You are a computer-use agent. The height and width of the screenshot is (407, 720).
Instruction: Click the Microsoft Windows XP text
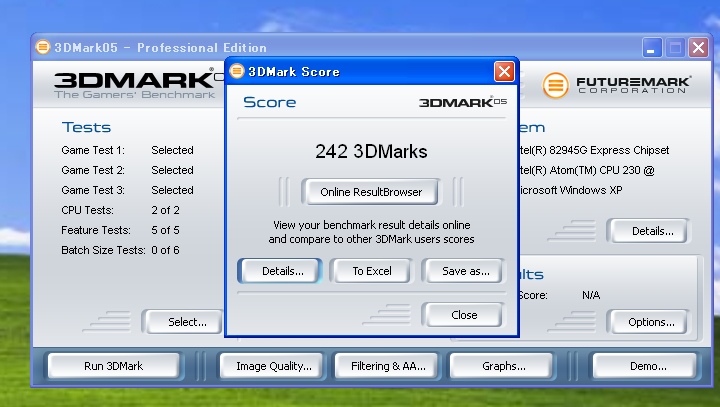click(x=570, y=190)
